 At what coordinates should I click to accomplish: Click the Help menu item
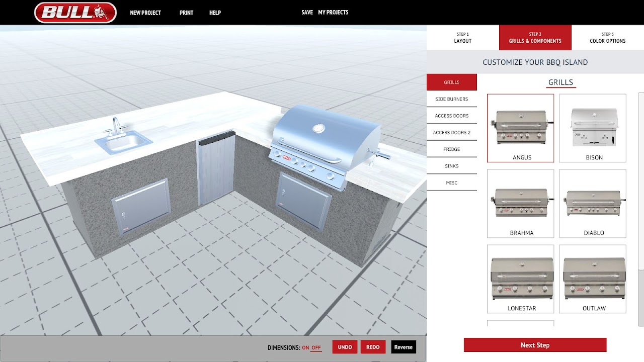215,13
